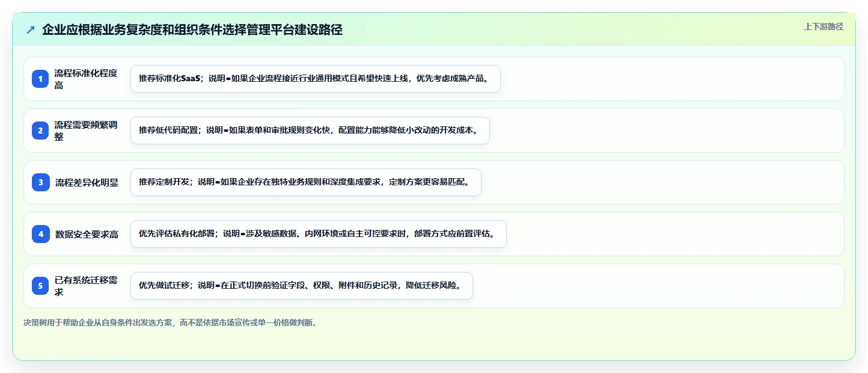The width and height of the screenshot is (868, 373).
Task: Select the 已有系统迁移需求 label
Action: tap(86, 286)
